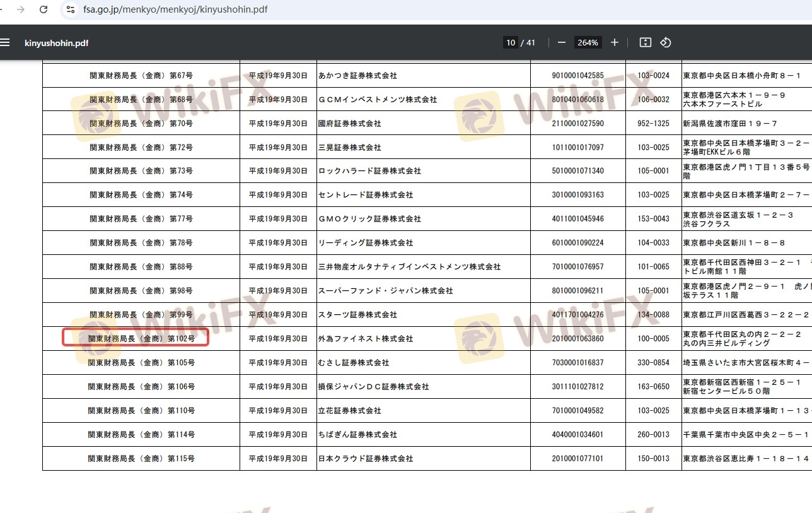Click the むさし証券株式会社 entry

[354, 363]
